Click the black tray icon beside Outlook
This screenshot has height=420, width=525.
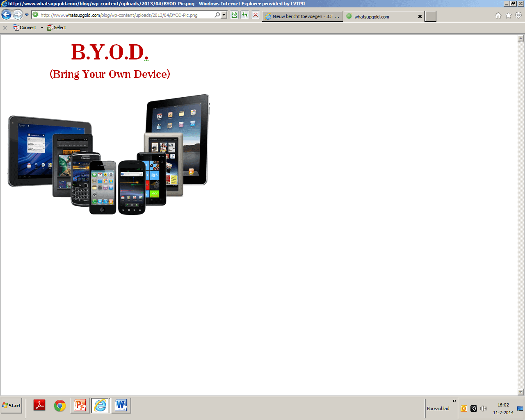(474, 409)
